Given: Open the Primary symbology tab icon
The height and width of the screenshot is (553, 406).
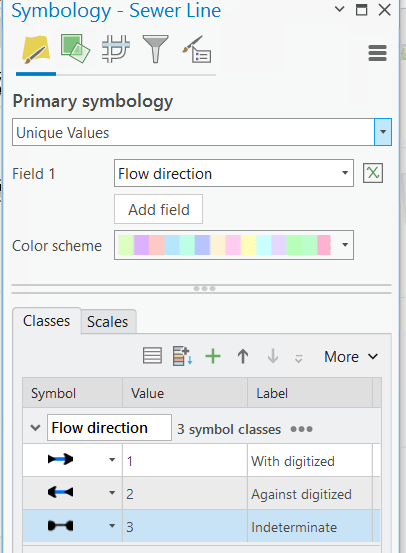Looking at the screenshot, I should pos(36,50).
